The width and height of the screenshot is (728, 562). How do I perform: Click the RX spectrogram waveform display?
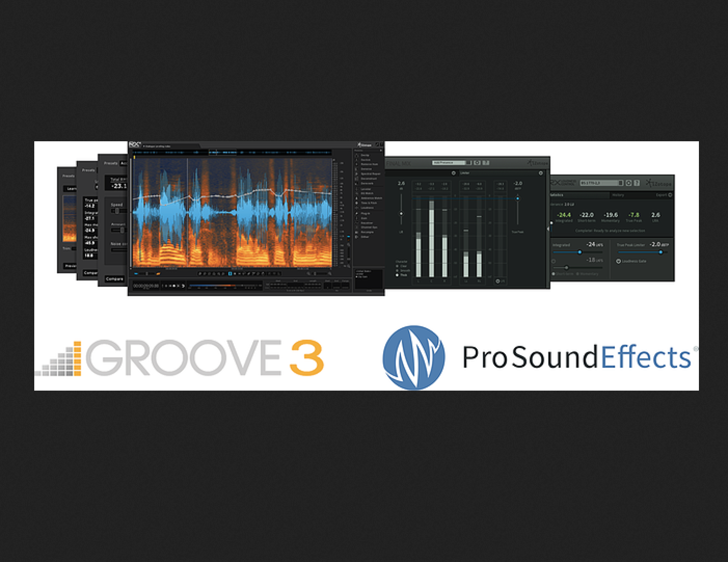tap(233, 213)
